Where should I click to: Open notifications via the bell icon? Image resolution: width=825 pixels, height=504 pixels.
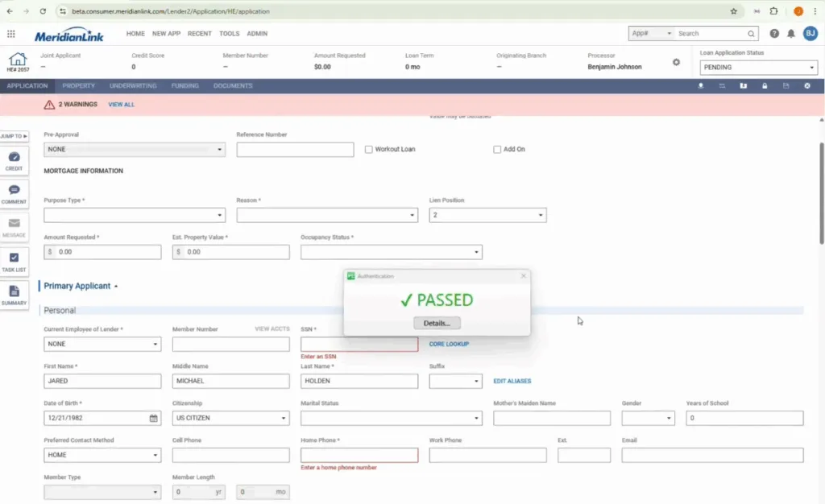tap(793, 34)
